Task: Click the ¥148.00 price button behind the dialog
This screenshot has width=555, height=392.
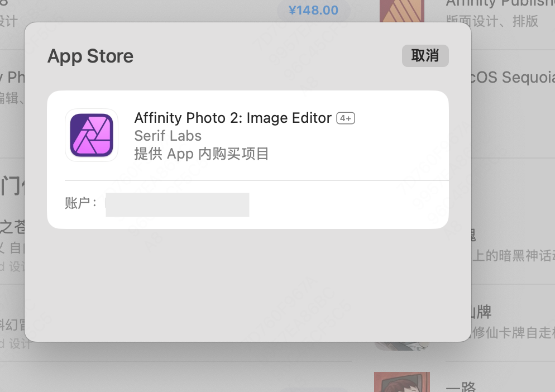Action: click(314, 10)
